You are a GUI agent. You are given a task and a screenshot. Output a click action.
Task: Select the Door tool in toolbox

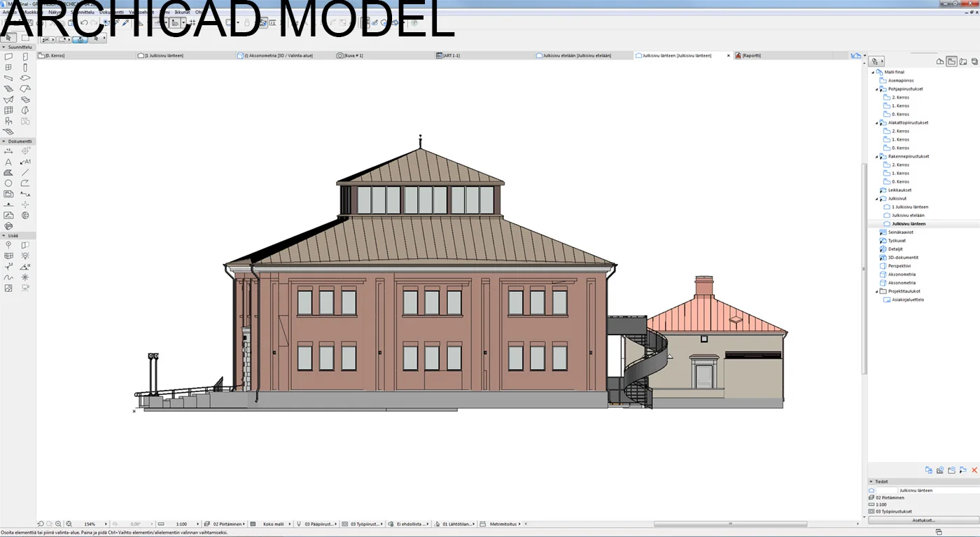click(x=25, y=57)
